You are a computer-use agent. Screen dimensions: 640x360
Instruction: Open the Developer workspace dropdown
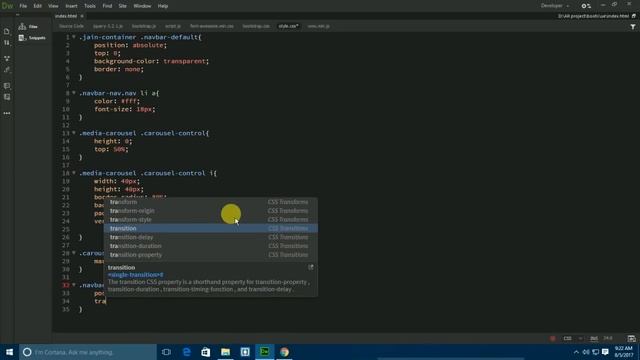pyautogui.click(x=555, y=6)
